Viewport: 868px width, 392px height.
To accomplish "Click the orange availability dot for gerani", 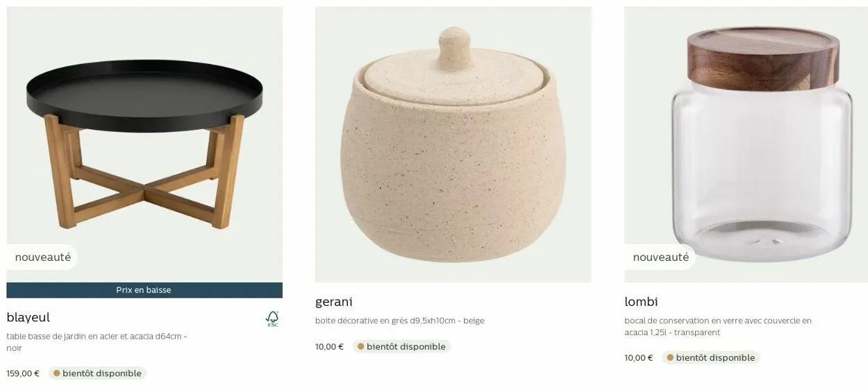I will click(x=361, y=346).
